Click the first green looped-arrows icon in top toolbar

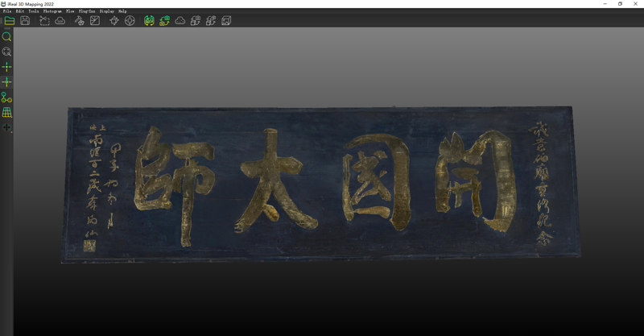149,21
